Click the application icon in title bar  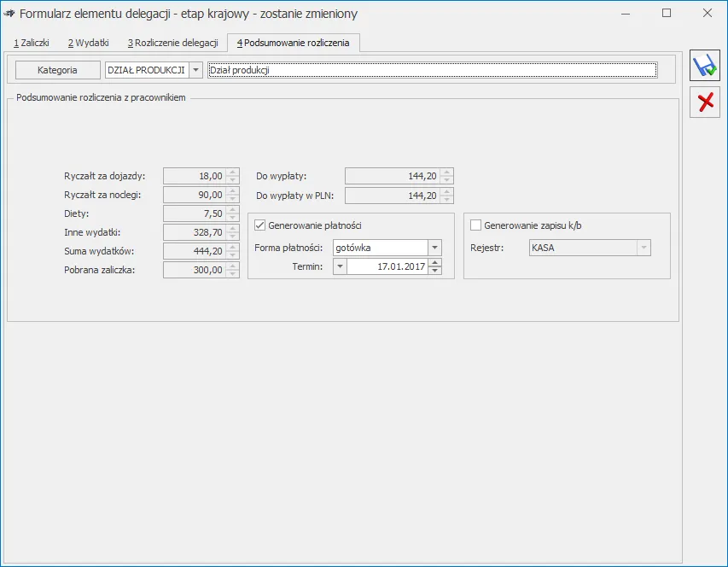pos(9,14)
